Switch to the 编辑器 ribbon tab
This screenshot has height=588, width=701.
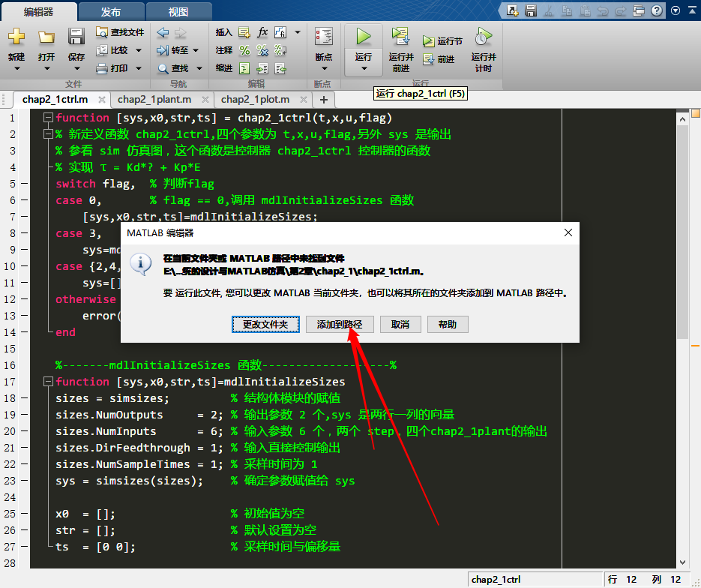pyautogui.click(x=38, y=12)
